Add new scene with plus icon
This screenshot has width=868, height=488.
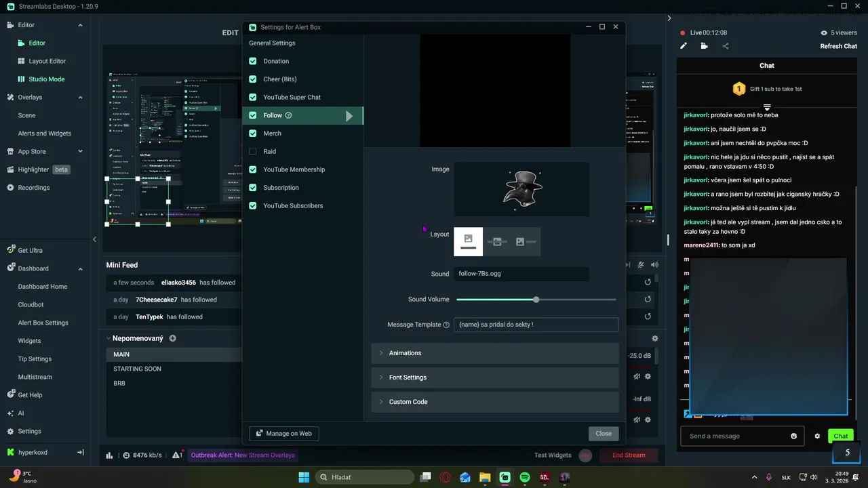tap(172, 338)
